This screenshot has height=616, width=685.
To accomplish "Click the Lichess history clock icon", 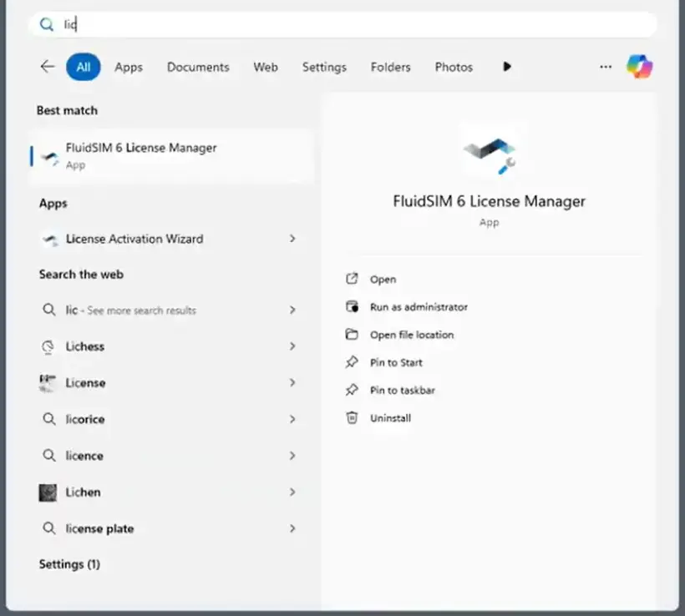I will pyautogui.click(x=48, y=346).
